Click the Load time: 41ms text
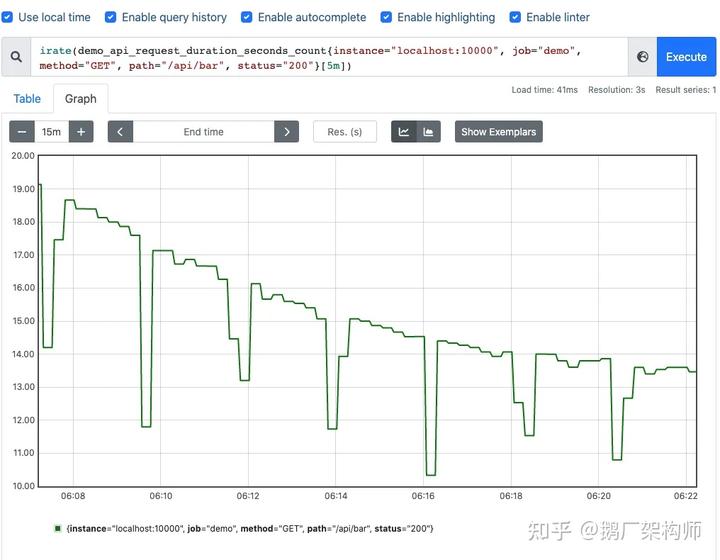Viewport: 720px width, 560px height. pyautogui.click(x=545, y=90)
